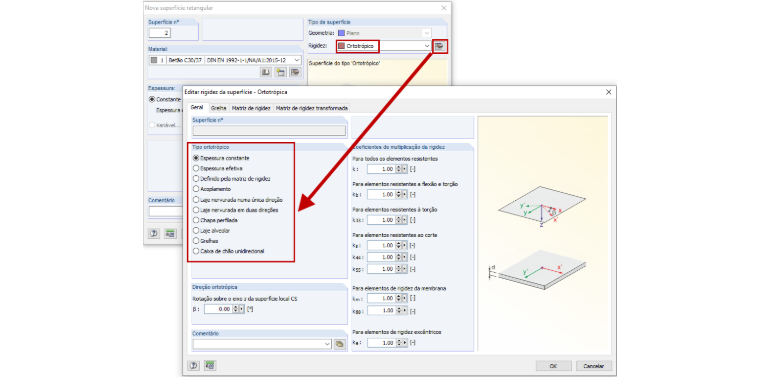Click the create new material icon
760x377 pixels.
[x=280, y=72]
